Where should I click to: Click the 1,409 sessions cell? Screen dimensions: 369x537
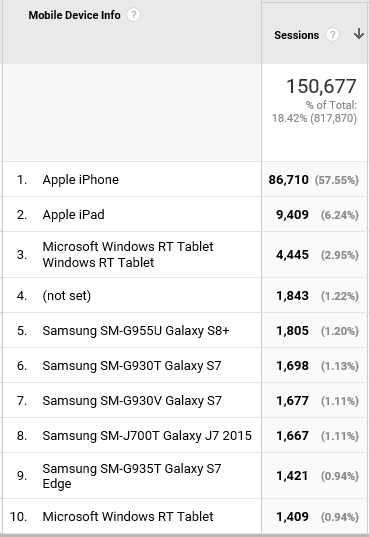point(292,517)
